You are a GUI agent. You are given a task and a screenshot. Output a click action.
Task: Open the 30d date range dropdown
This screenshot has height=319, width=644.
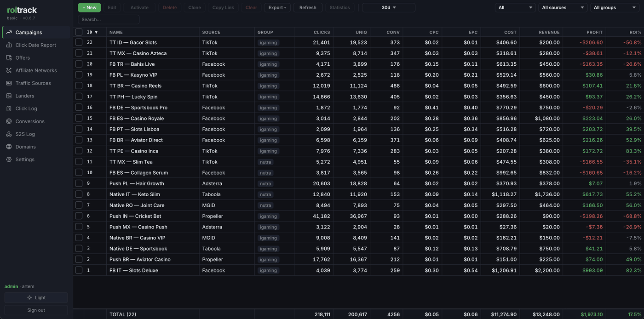click(389, 7)
